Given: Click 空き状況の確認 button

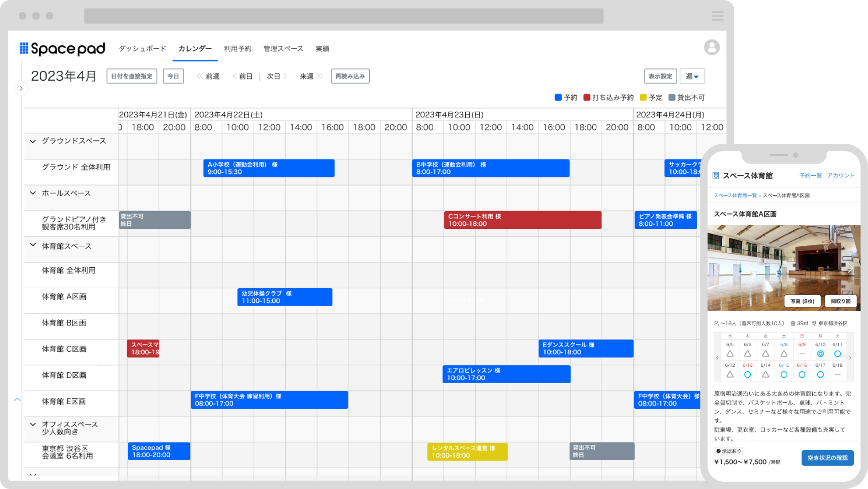Looking at the screenshot, I should click(827, 458).
